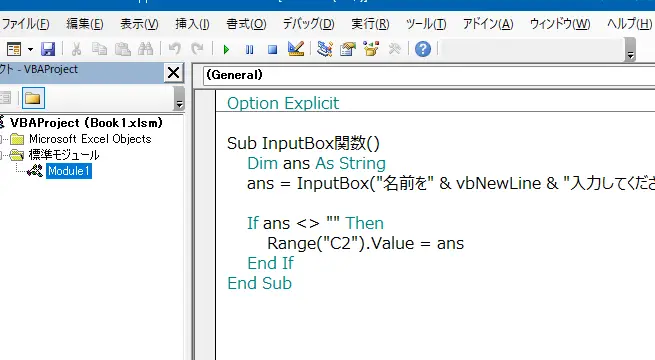Stop execution with the Reset square icon
This screenshot has width=655, height=360.
click(x=272, y=50)
